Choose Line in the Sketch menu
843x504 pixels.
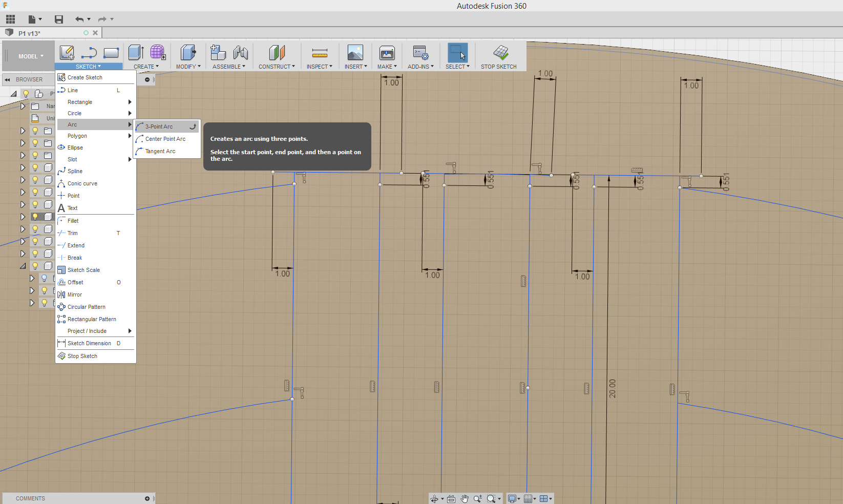pos(95,90)
